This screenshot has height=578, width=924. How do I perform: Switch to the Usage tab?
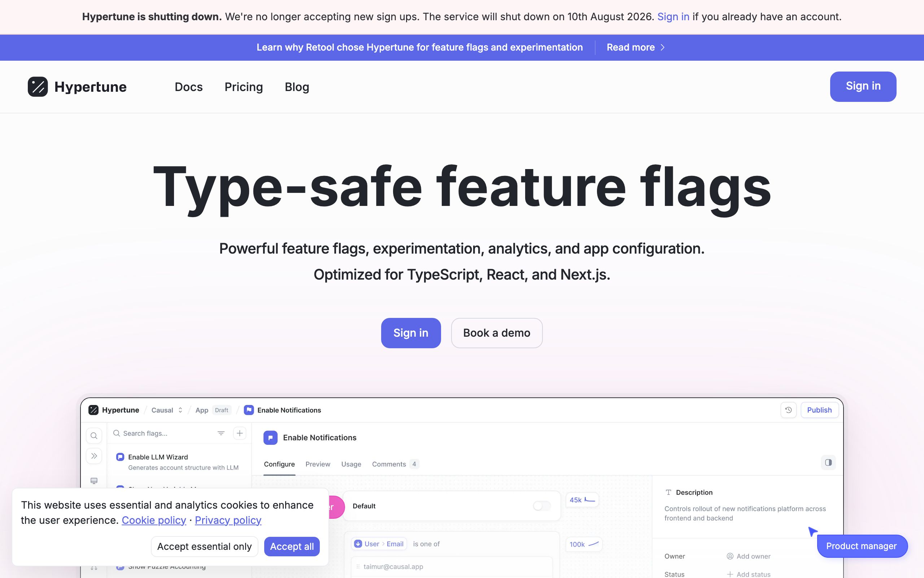pyautogui.click(x=351, y=464)
